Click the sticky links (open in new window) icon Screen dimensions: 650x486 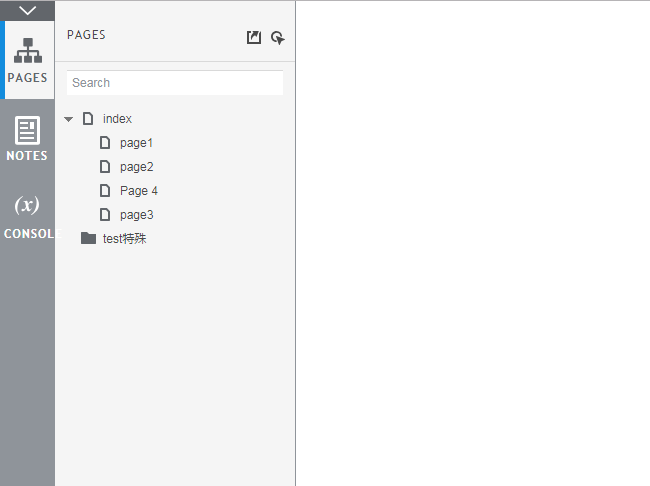(x=254, y=37)
